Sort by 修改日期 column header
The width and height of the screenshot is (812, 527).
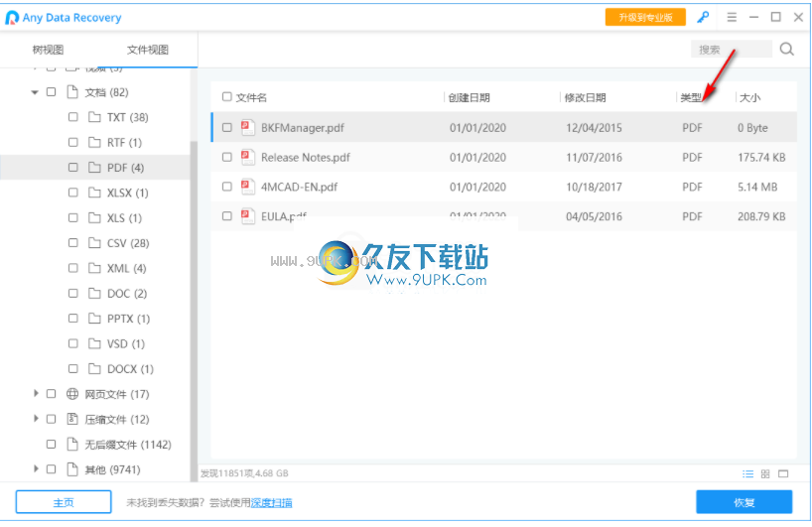click(x=586, y=97)
